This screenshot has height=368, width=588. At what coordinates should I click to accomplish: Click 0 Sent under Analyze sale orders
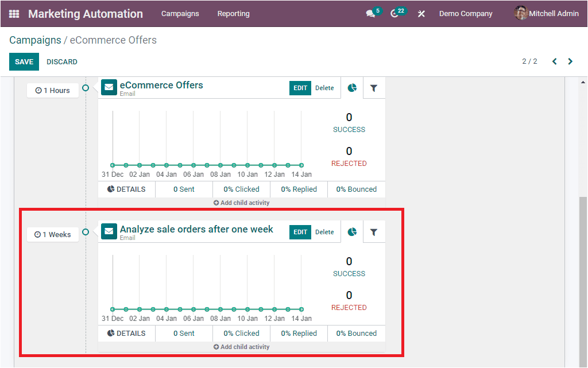[x=184, y=333]
